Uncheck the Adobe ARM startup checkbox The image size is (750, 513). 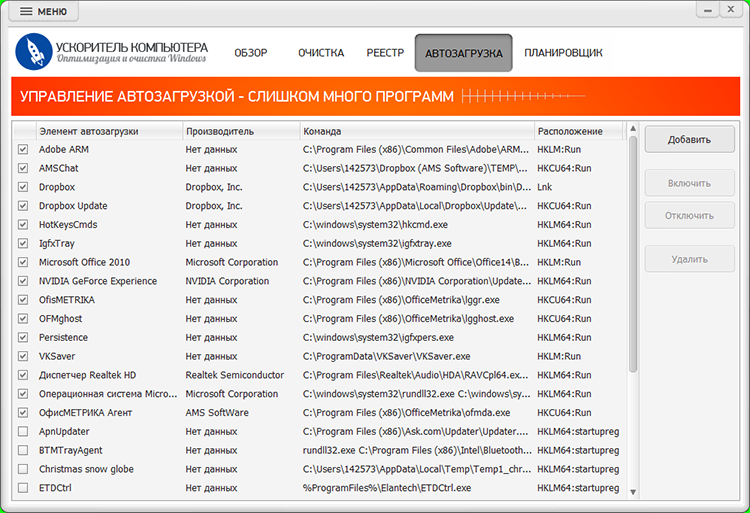point(23,150)
